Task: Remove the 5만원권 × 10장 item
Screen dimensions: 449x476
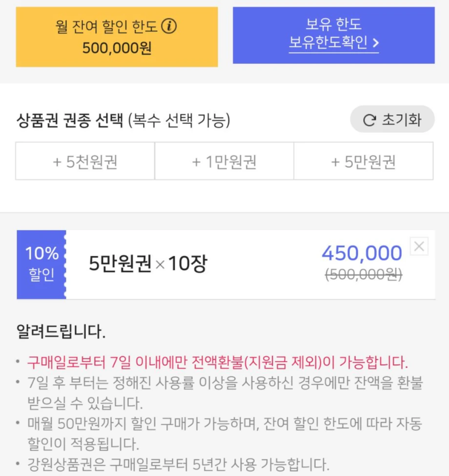Action: click(x=419, y=246)
